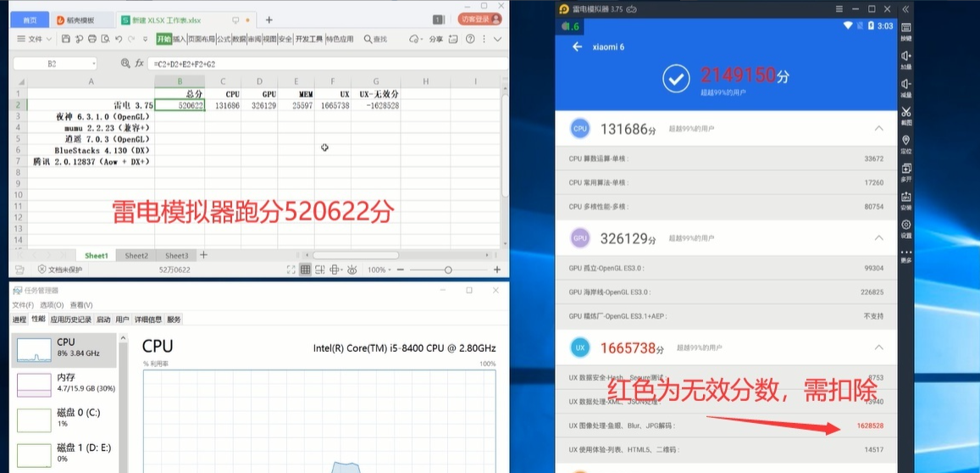Click the 访客登录 login button
Image resolution: width=980 pixels, height=473 pixels.
click(x=480, y=19)
